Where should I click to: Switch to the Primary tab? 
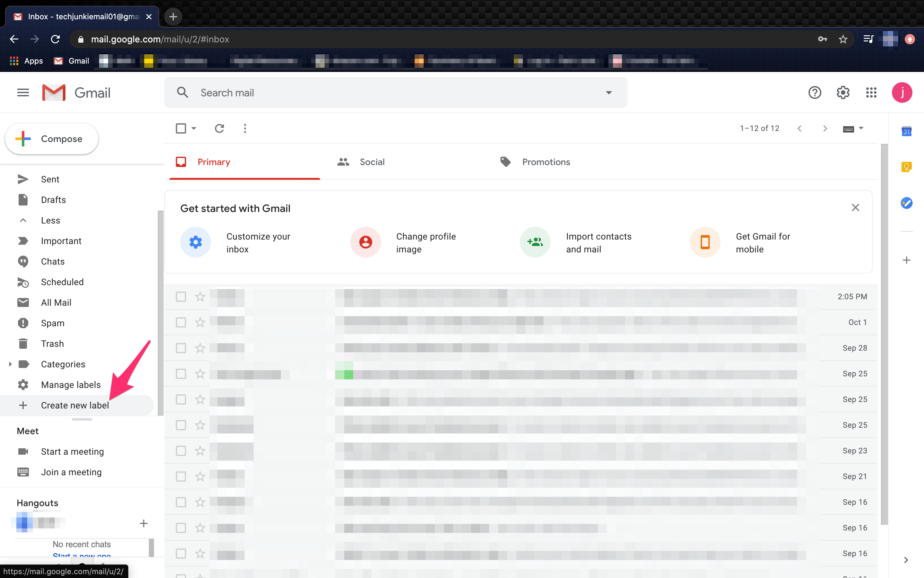pos(244,162)
